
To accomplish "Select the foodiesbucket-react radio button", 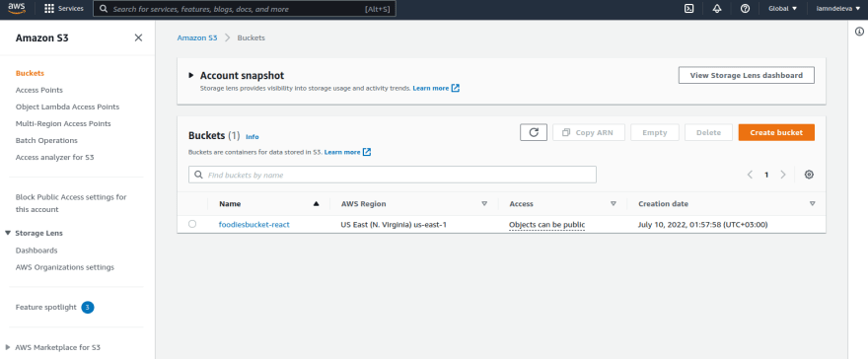I will click(x=192, y=224).
